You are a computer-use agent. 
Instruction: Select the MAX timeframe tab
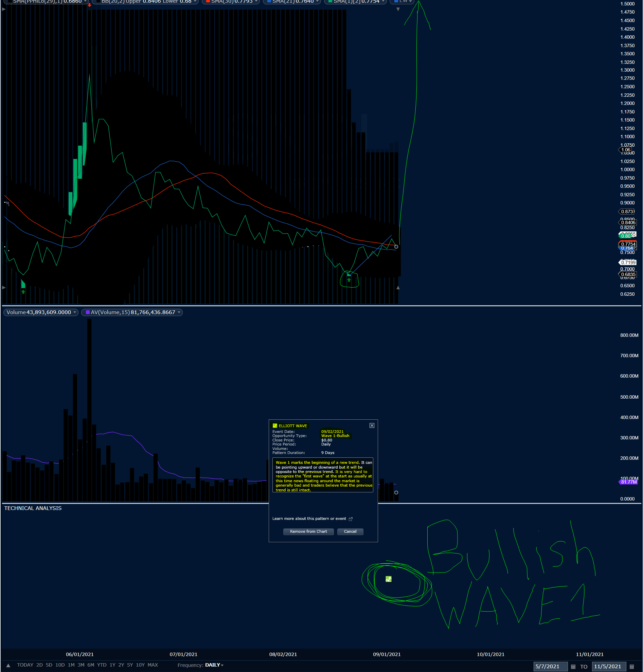(x=153, y=665)
